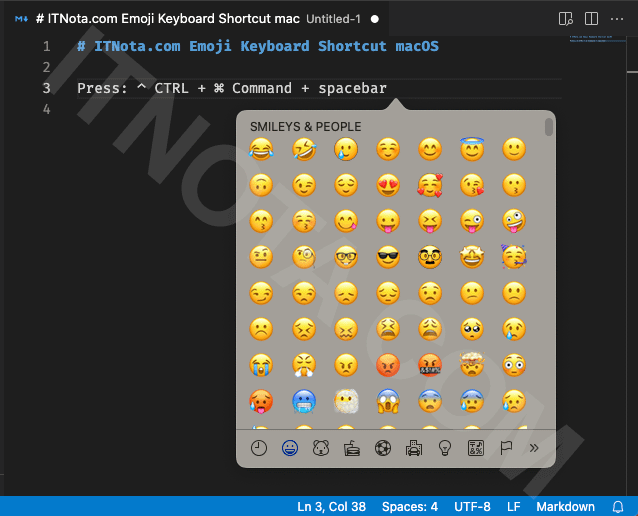Viewport: 638px width, 516px height.
Task: Open Travel & Places emoji category
Action: coord(412,448)
